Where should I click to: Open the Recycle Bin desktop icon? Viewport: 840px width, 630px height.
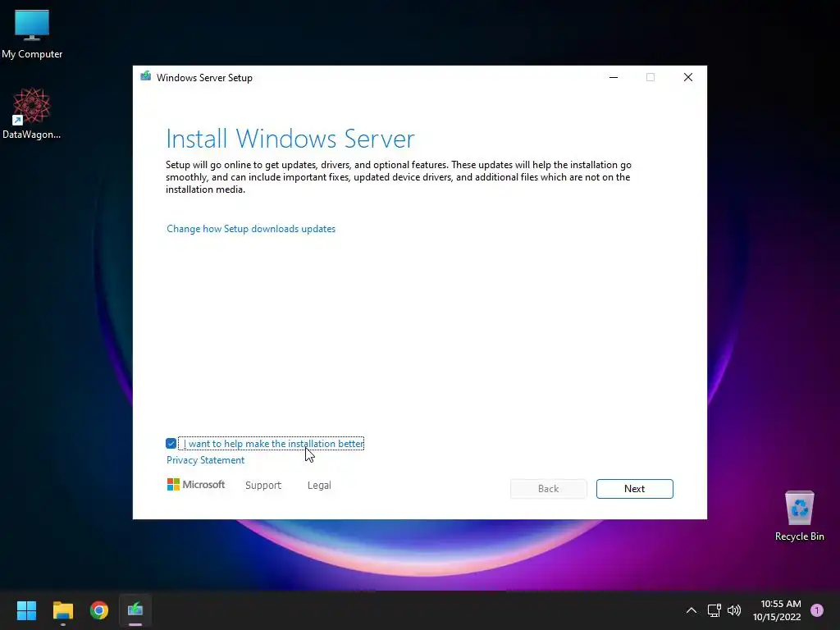coord(799,516)
